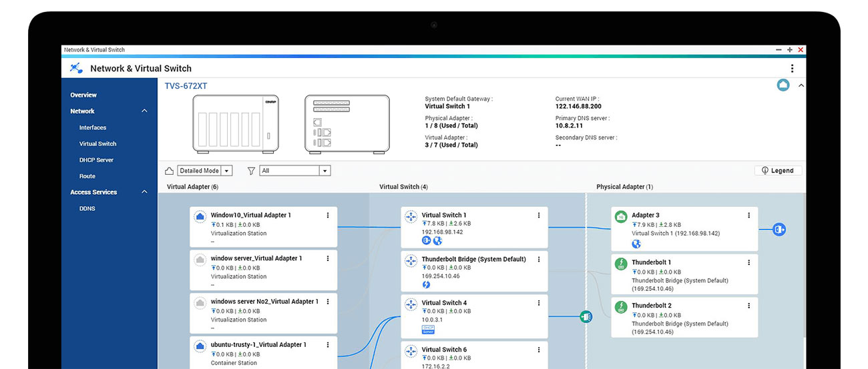Click System Default Gateway Virtual Switch 1
Viewport: 868px width, 369px height.
coord(447,106)
